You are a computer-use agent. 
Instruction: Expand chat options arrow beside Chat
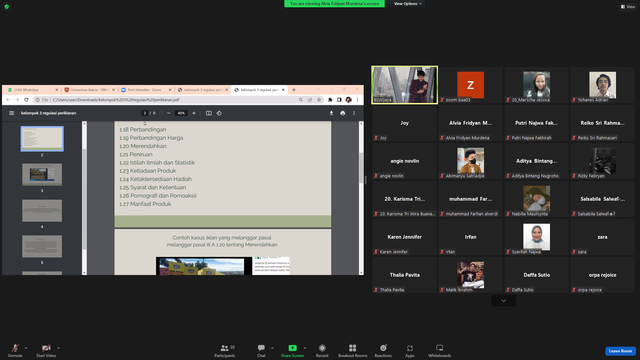tap(272, 348)
